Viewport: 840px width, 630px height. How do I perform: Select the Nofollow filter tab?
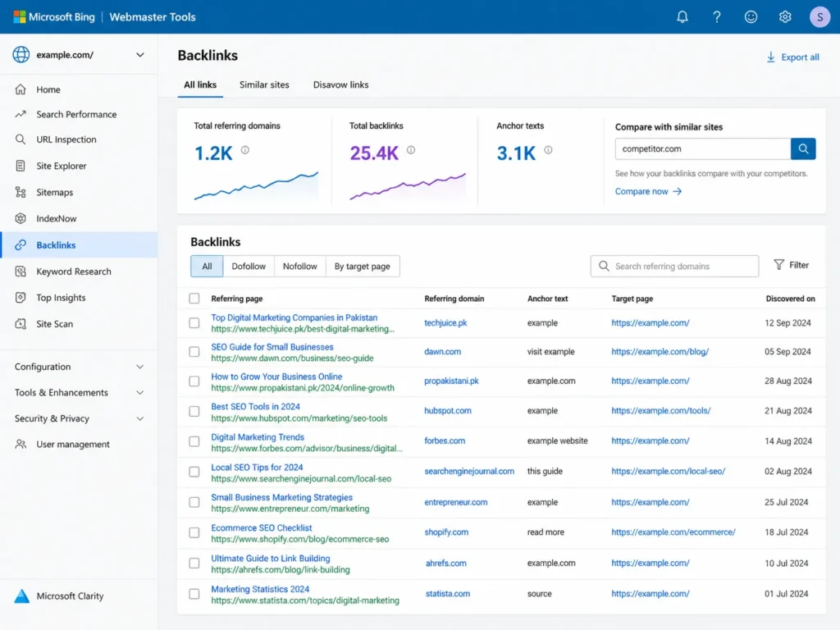click(x=300, y=267)
